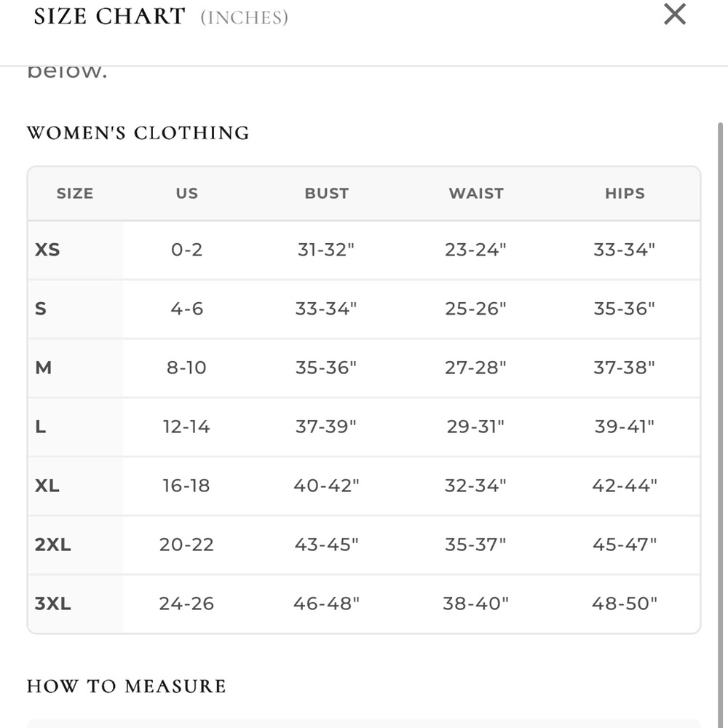Select the S size row label

click(41, 309)
